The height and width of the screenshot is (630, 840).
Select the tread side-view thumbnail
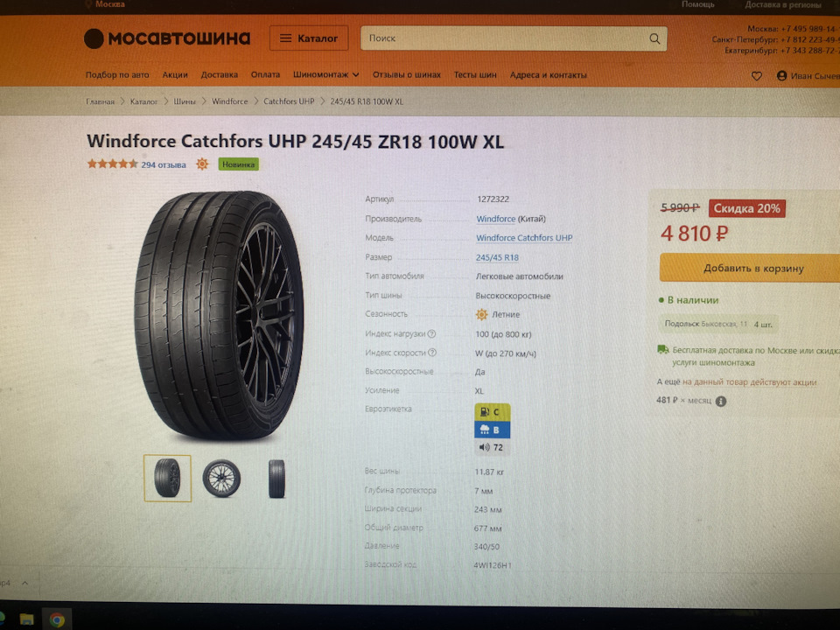click(x=276, y=479)
